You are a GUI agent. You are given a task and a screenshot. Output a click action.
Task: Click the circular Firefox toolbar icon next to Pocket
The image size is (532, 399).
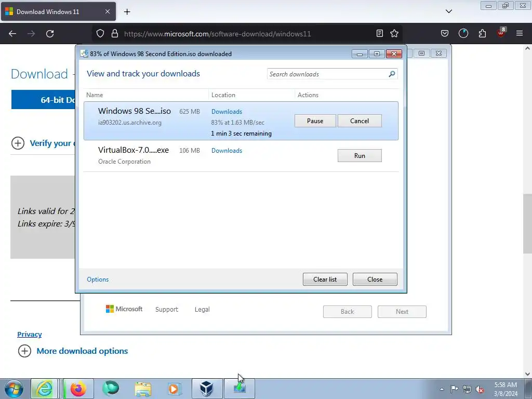click(x=463, y=33)
